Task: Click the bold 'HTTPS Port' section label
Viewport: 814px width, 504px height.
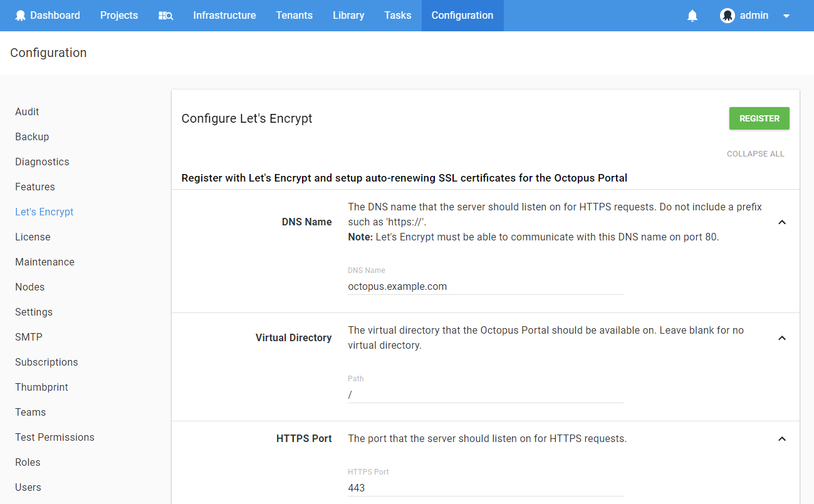Action: coord(304,439)
